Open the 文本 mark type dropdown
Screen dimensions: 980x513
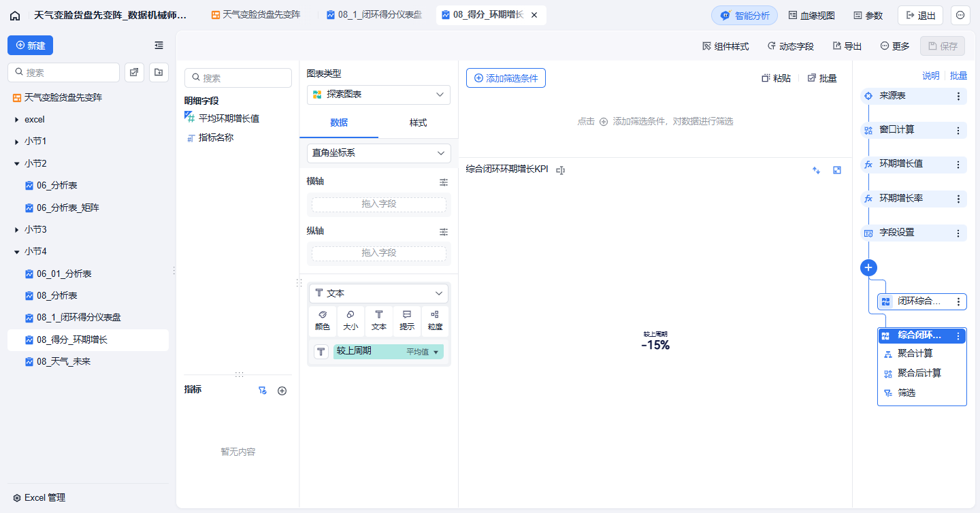coord(378,293)
